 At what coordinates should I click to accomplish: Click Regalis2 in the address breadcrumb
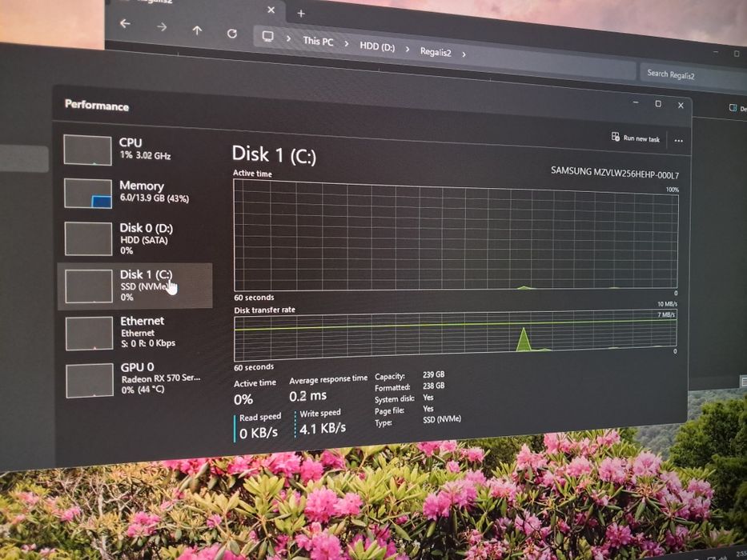coord(436,52)
